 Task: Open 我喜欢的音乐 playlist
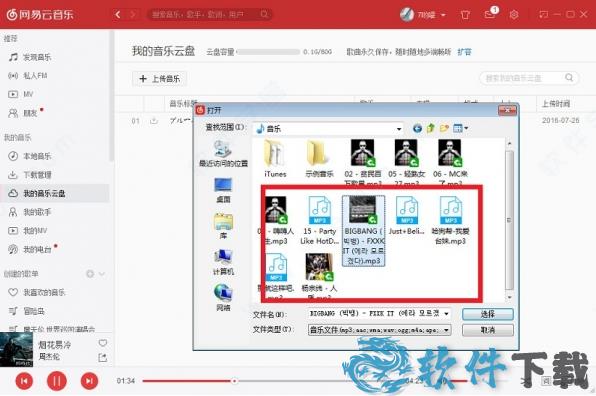37,292
